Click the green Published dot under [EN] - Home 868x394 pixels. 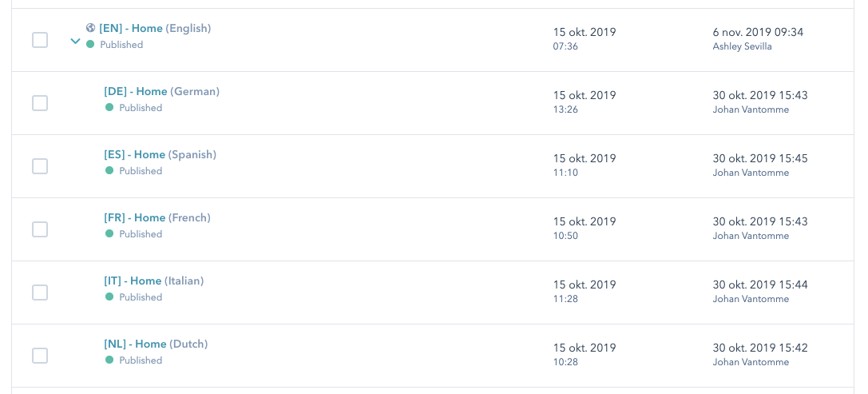(x=91, y=45)
